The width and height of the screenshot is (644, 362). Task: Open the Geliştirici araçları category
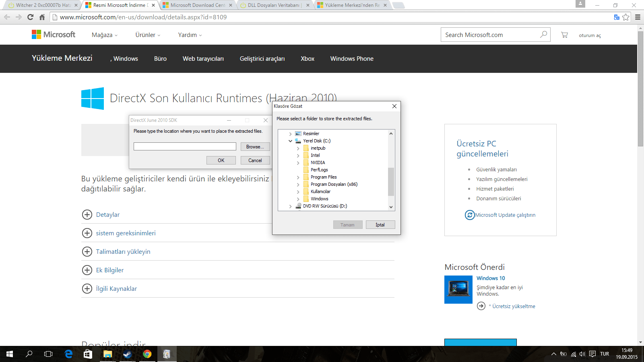point(262,59)
